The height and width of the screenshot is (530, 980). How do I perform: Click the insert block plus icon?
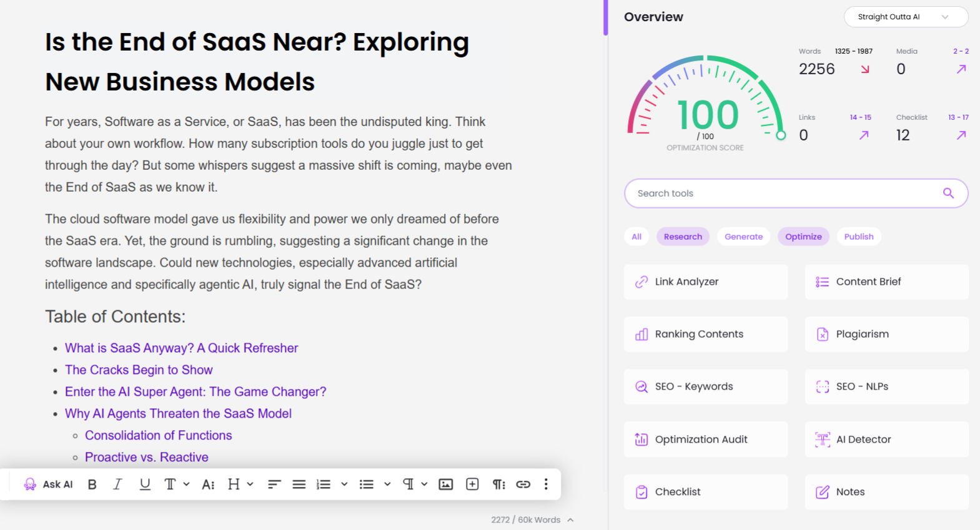[473, 484]
